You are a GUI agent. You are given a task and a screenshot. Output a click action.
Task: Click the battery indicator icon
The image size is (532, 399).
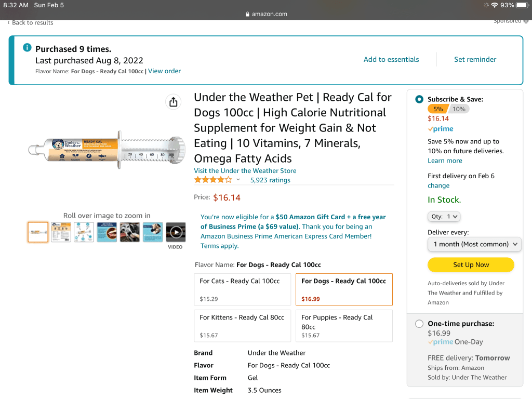(x=522, y=5)
